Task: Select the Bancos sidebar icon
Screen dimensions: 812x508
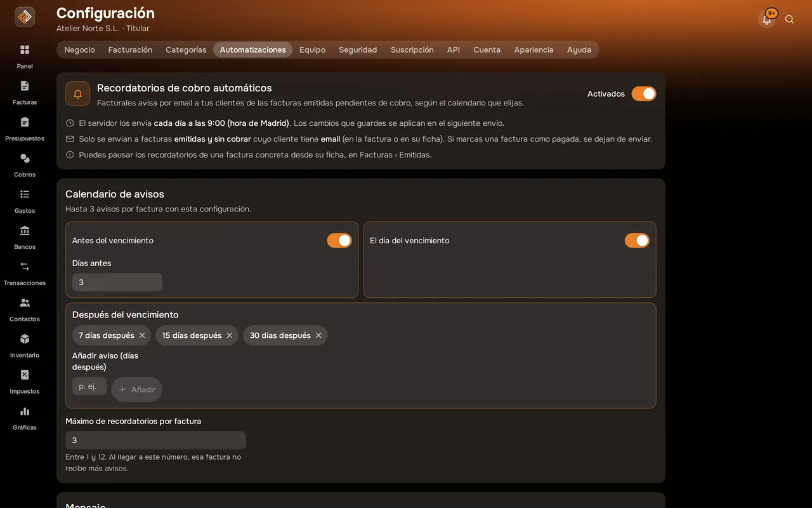Action: [x=25, y=231]
